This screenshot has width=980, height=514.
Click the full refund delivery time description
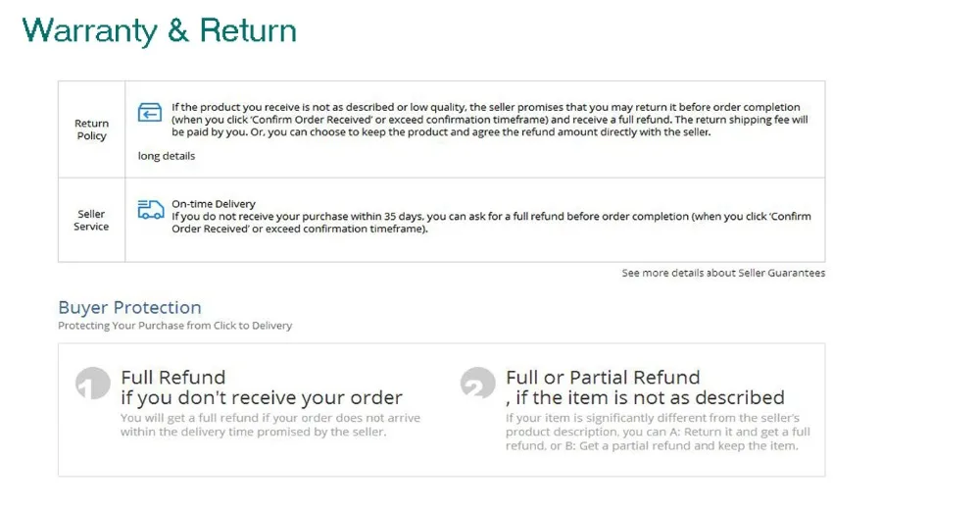tap(270, 425)
